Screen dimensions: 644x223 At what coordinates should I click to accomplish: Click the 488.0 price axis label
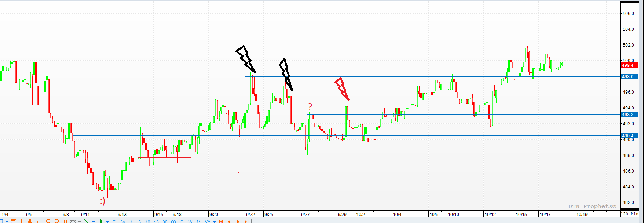click(x=627, y=155)
